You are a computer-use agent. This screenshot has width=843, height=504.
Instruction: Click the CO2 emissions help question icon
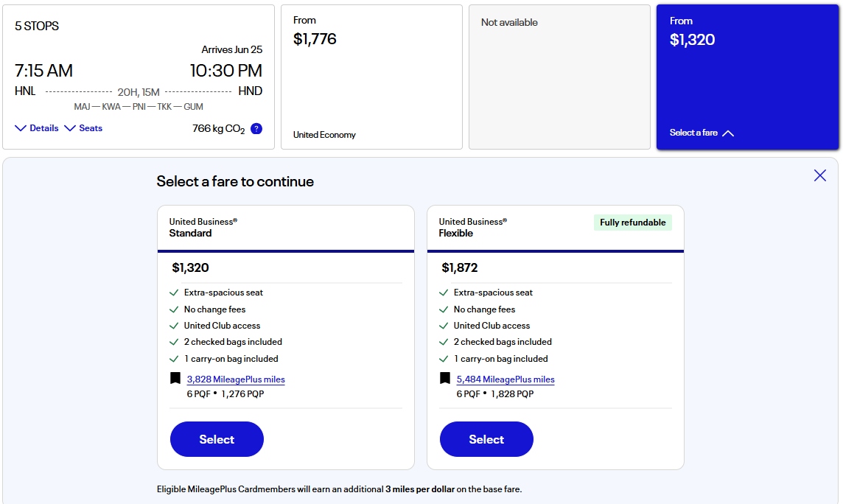256,129
